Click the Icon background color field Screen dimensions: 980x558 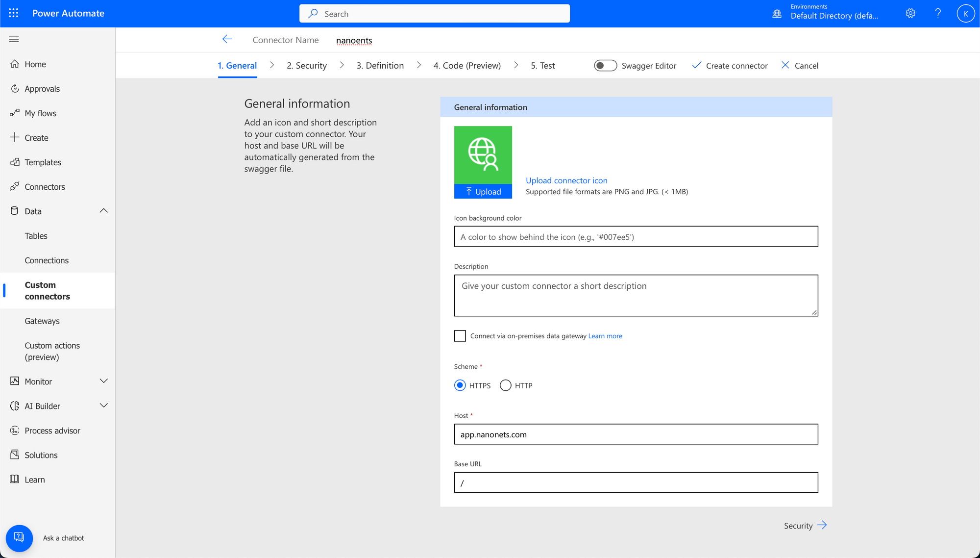pos(636,237)
